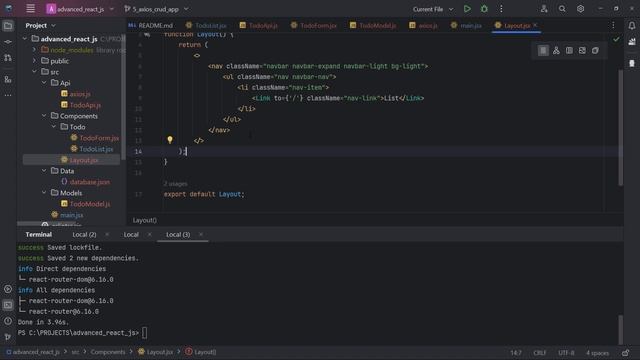640x360 pixels.
Task: Click the intention lightbulb on line 13
Action: coord(170,140)
